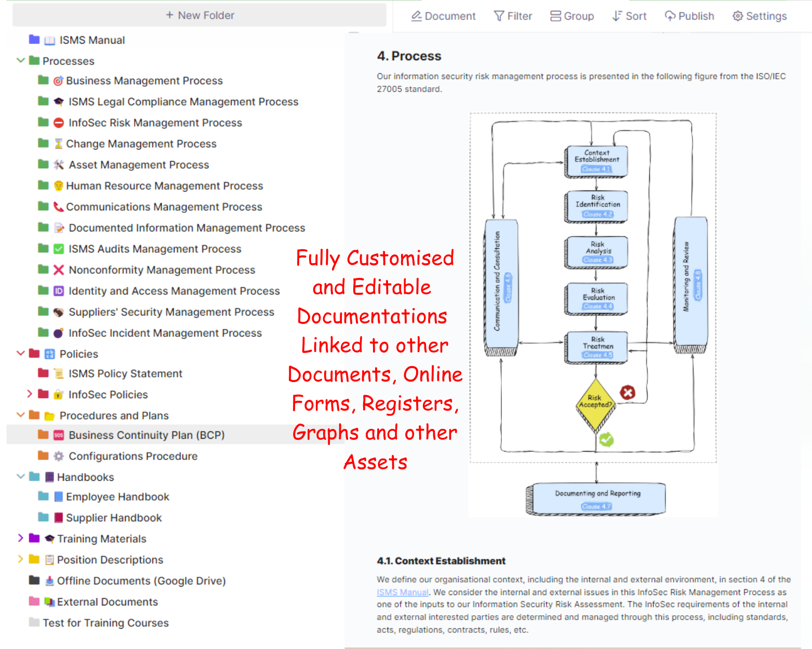Open the Filter menu
The image size is (812, 649).
[513, 16]
